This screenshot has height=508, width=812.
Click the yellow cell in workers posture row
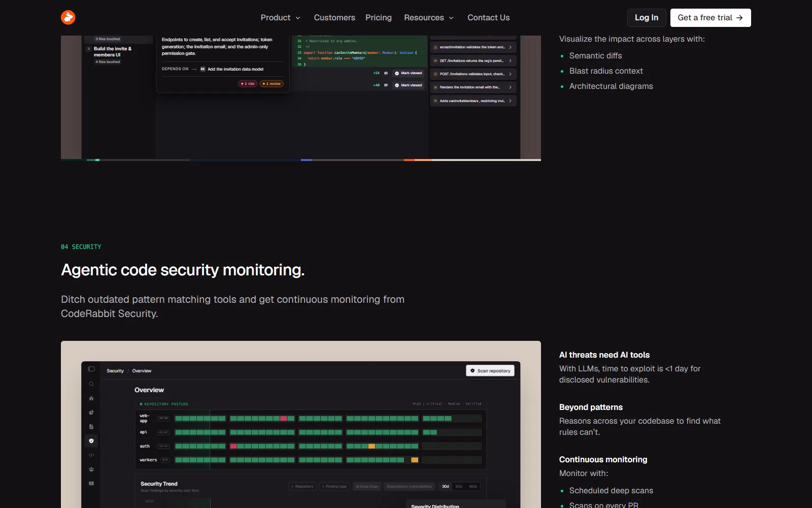[x=415, y=460]
